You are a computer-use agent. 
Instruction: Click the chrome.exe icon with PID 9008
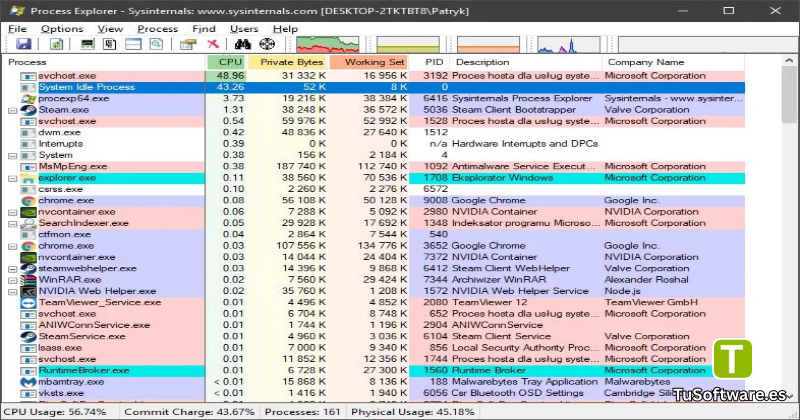pyautogui.click(x=28, y=201)
